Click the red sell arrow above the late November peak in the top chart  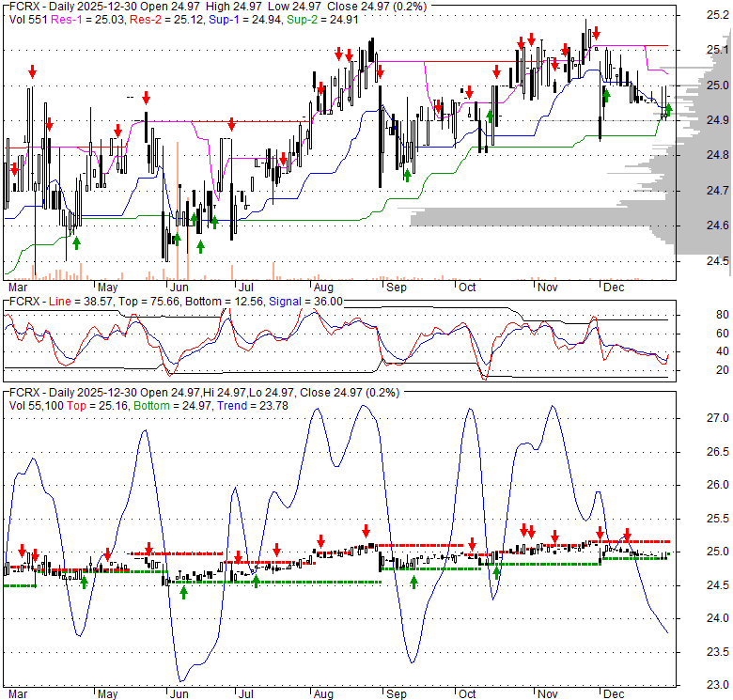596,34
